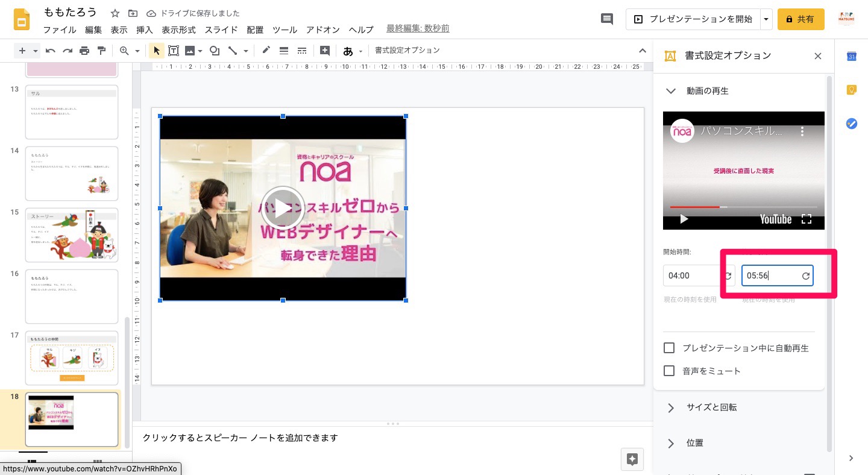
Task: Add a comment from the toolbar
Action: pyautogui.click(x=325, y=51)
